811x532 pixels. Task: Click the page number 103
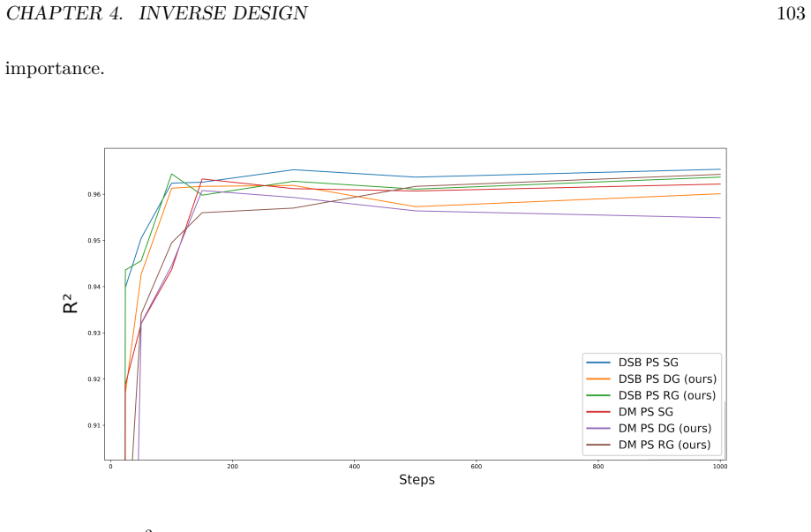(x=791, y=13)
